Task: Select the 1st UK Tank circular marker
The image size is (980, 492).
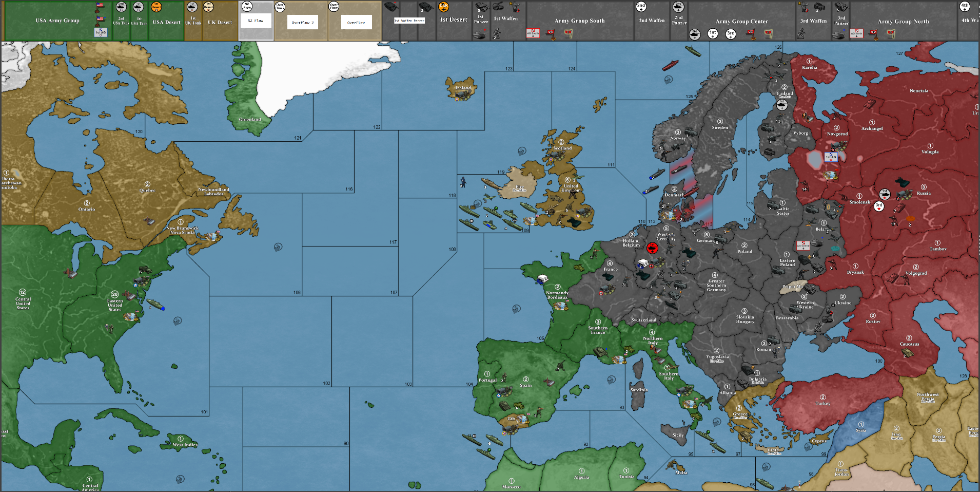Action: click(x=192, y=7)
